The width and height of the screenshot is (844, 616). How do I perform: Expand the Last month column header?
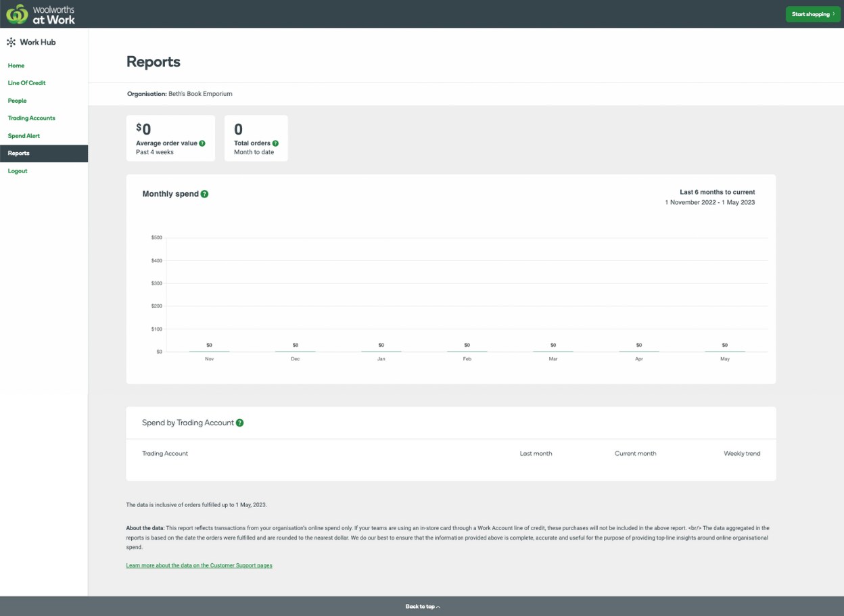(x=536, y=453)
